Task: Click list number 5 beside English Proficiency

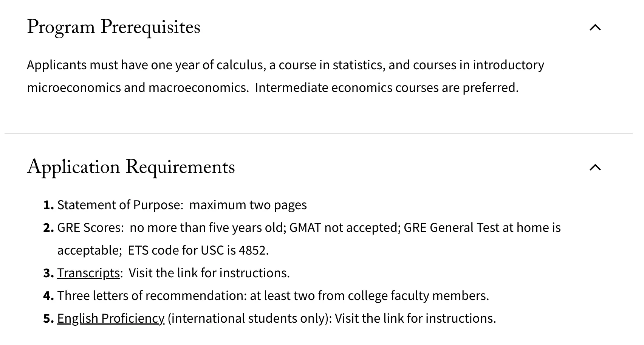Action: 48,319
